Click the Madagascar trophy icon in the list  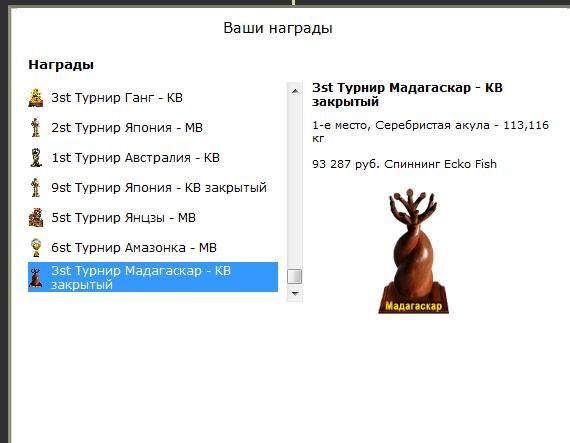point(35,278)
